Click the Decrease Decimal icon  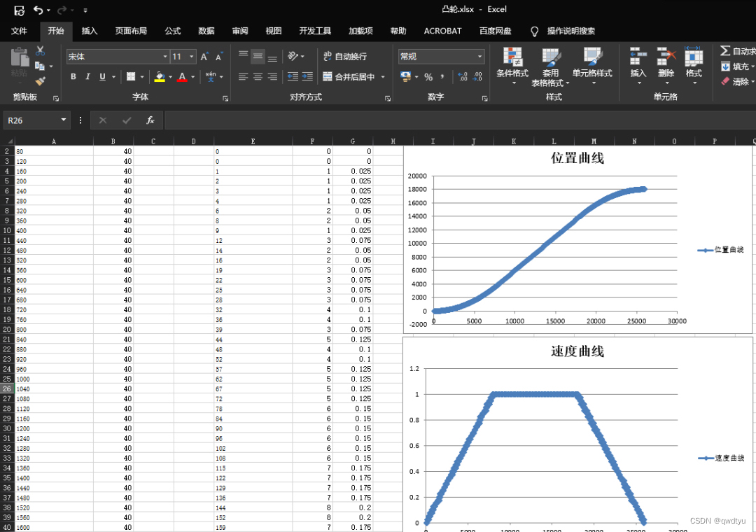point(478,77)
